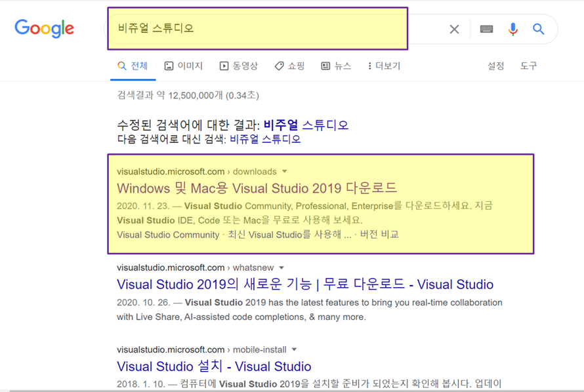584x392 pixels.
Task: Open Visual Studio 설치 result
Action: [214, 366]
